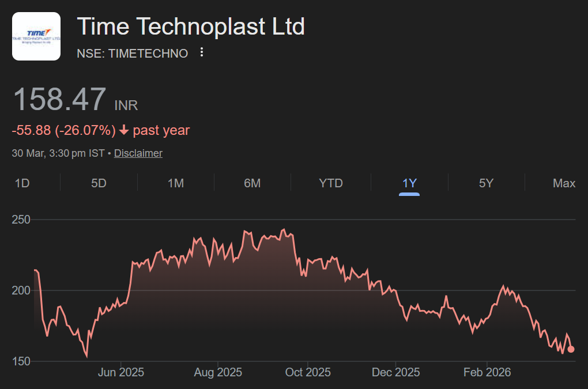Switch to the YTD time range
Image resolution: width=588 pixels, height=389 pixels.
(x=331, y=183)
